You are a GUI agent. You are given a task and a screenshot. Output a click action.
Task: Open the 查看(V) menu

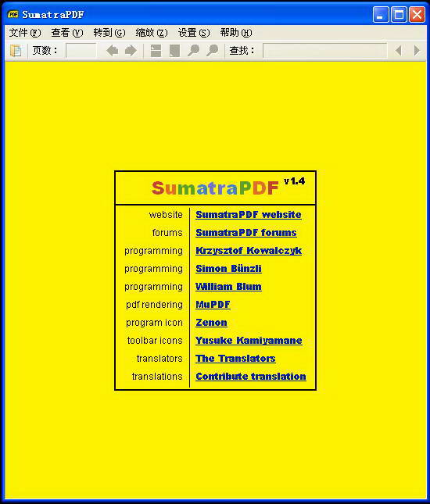coord(67,33)
